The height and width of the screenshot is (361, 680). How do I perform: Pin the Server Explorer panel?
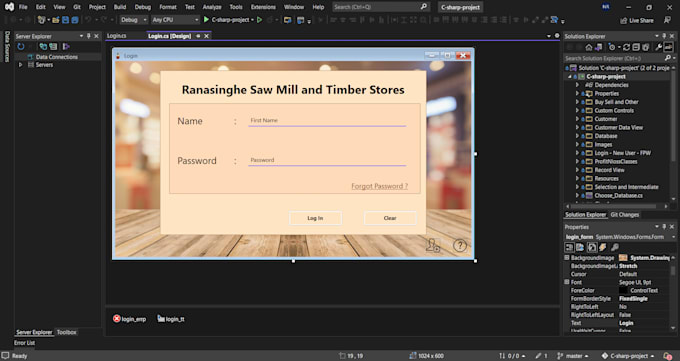(89, 36)
